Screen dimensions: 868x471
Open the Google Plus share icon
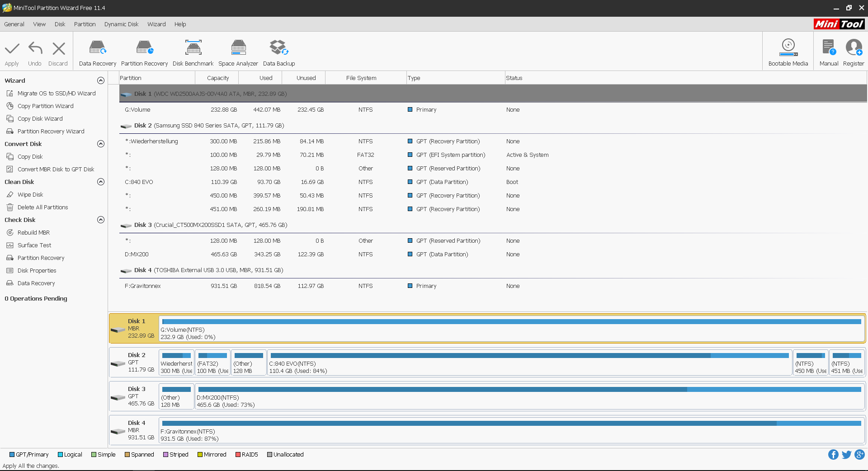pyautogui.click(x=860, y=455)
